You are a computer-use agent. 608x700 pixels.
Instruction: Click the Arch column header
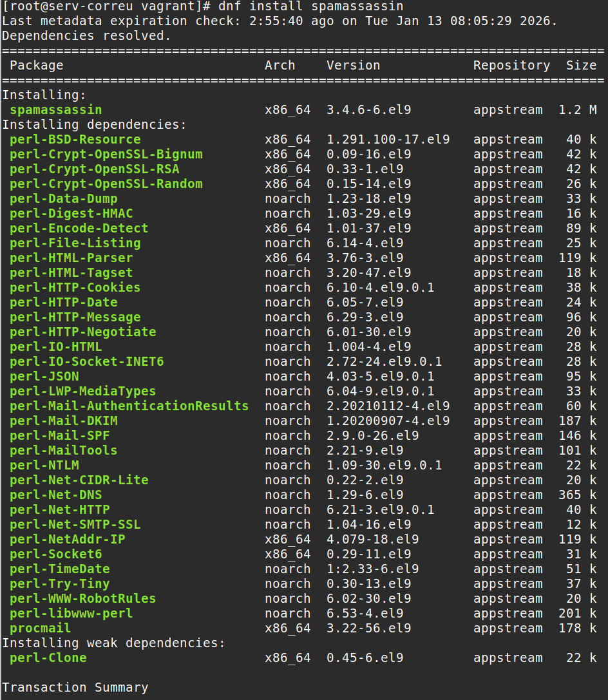(x=280, y=65)
